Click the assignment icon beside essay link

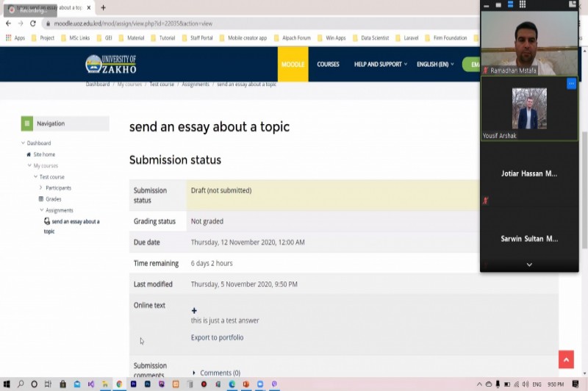click(47, 221)
